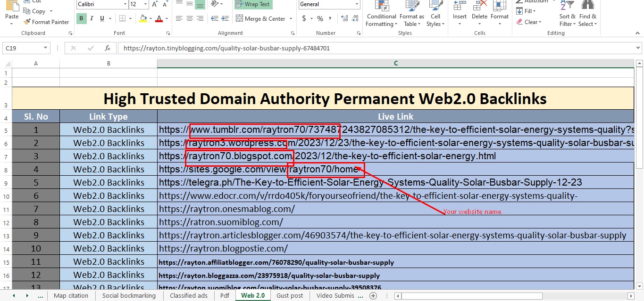Toggle italic formatting
This screenshot has height=301, width=644.
point(91,18)
